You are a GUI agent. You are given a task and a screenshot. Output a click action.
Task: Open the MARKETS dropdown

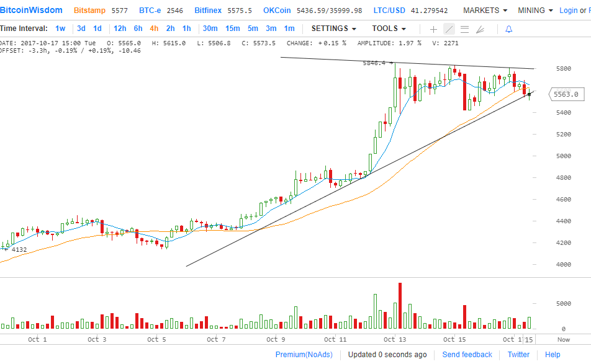click(485, 11)
